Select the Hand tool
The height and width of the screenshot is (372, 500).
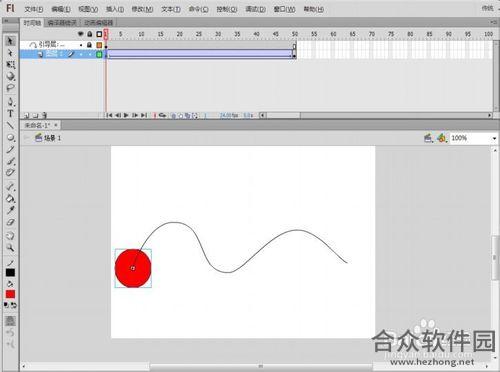point(10,236)
